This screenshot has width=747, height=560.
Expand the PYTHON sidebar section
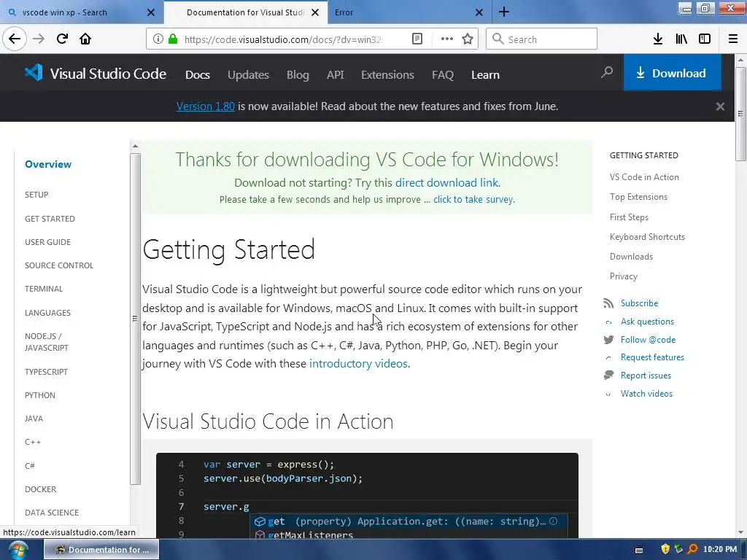coord(40,395)
